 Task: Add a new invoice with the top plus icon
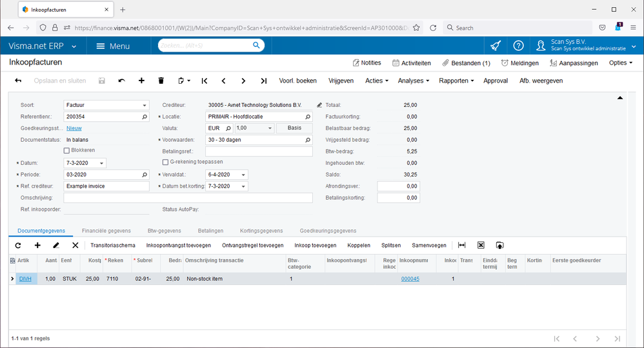coord(141,81)
